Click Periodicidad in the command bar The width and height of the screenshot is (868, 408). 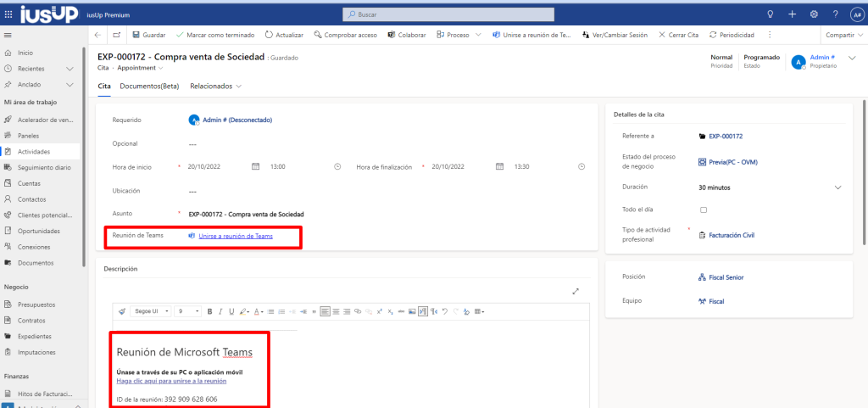click(732, 35)
